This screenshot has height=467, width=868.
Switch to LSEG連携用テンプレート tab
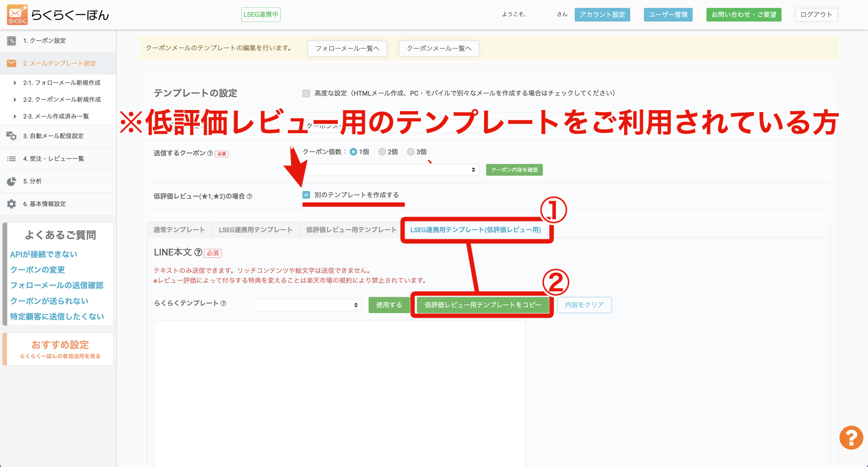pos(255,230)
